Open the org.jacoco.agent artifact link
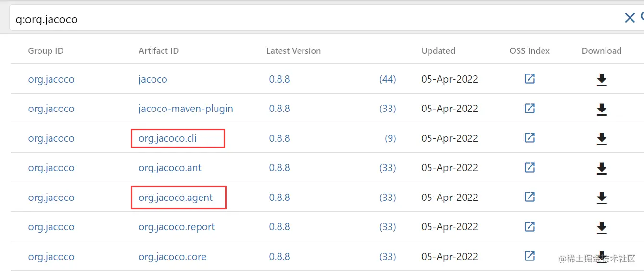This screenshot has width=644, height=272. click(x=176, y=198)
